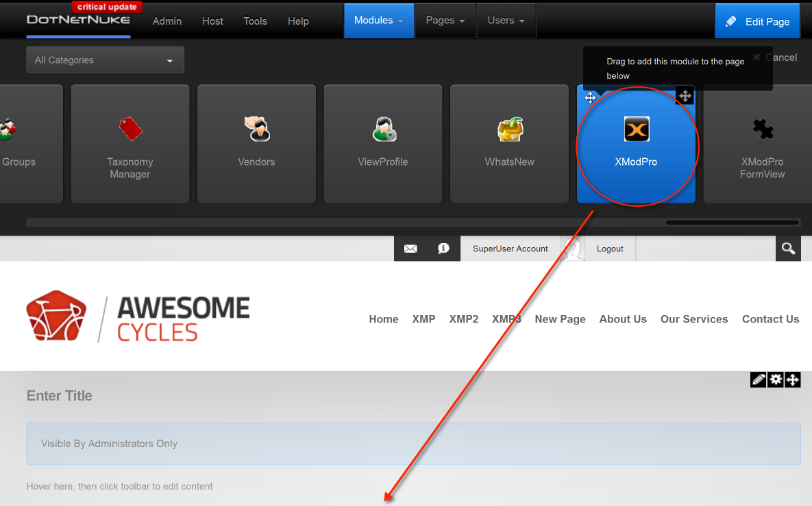
Task: Click the Visible By Administrators Only notice
Action: click(413, 444)
